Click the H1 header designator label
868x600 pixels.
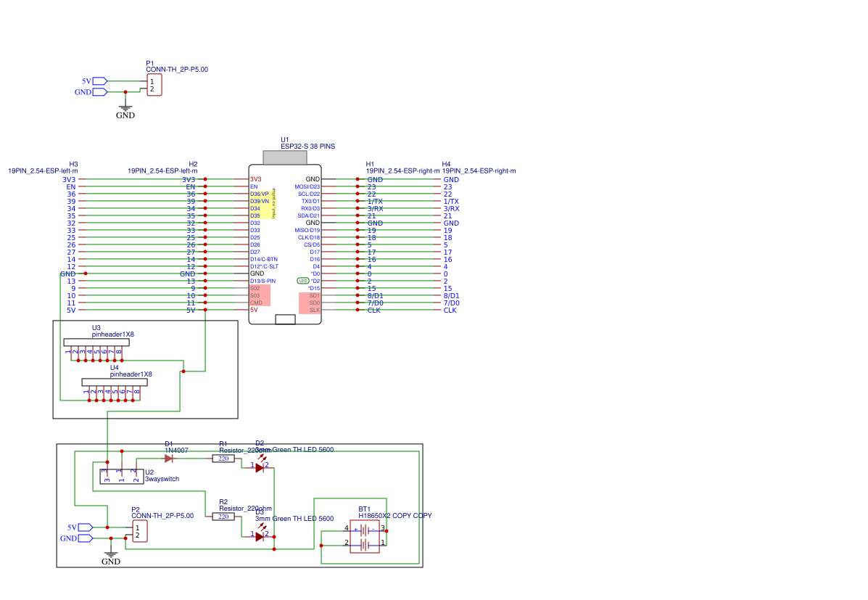(371, 165)
